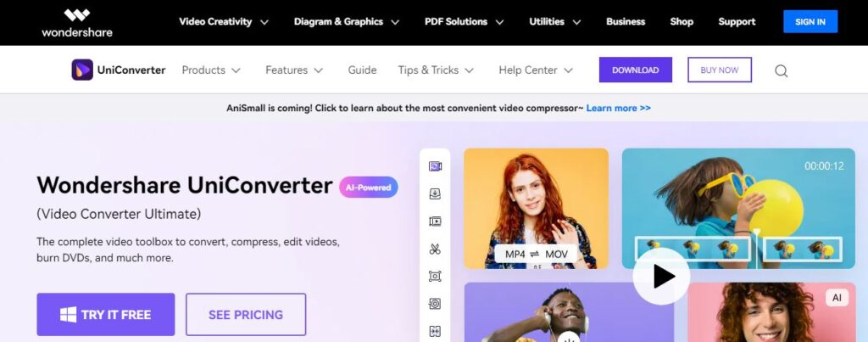Play the demo video
Screen dimensions: 868x342
coord(661,276)
